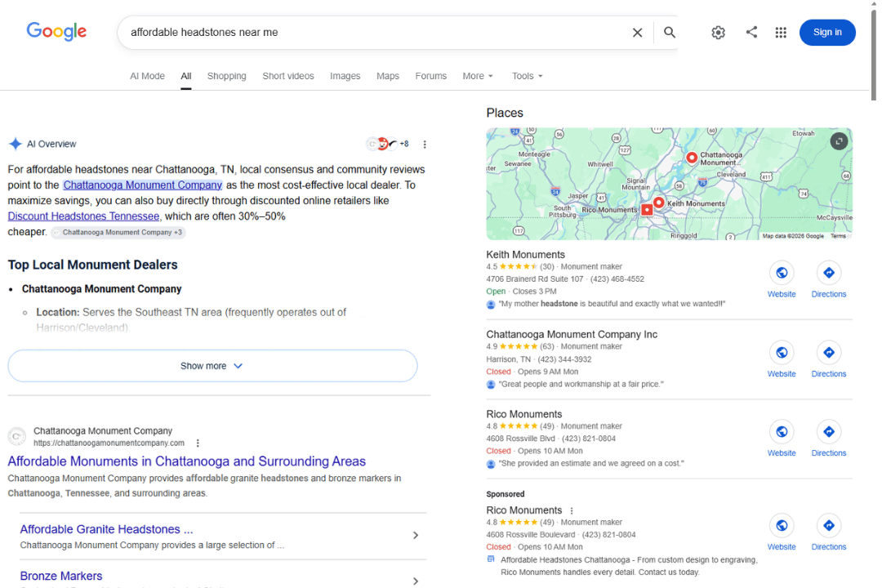The height and width of the screenshot is (588, 882).
Task: Click the Terms link on the map
Action: (x=838, y=236)
